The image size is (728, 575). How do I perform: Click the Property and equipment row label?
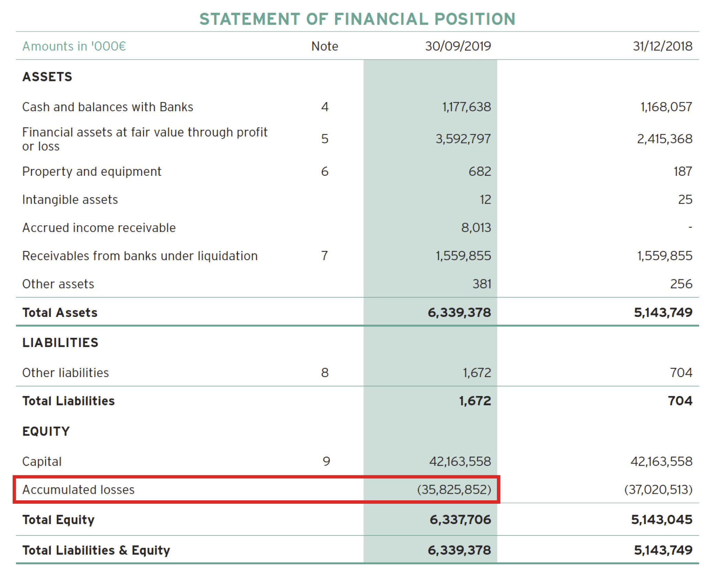coord(91,171)
